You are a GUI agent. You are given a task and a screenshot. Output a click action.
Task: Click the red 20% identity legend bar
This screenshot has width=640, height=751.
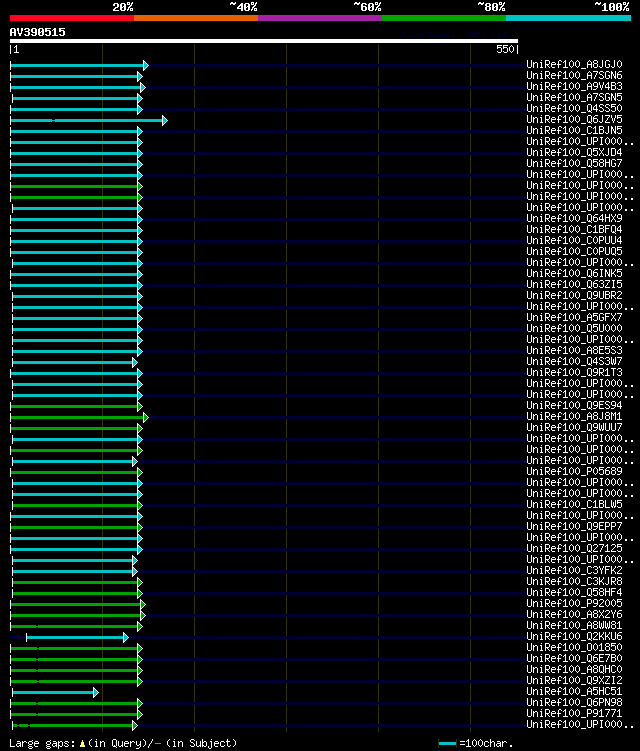(72, 18)
